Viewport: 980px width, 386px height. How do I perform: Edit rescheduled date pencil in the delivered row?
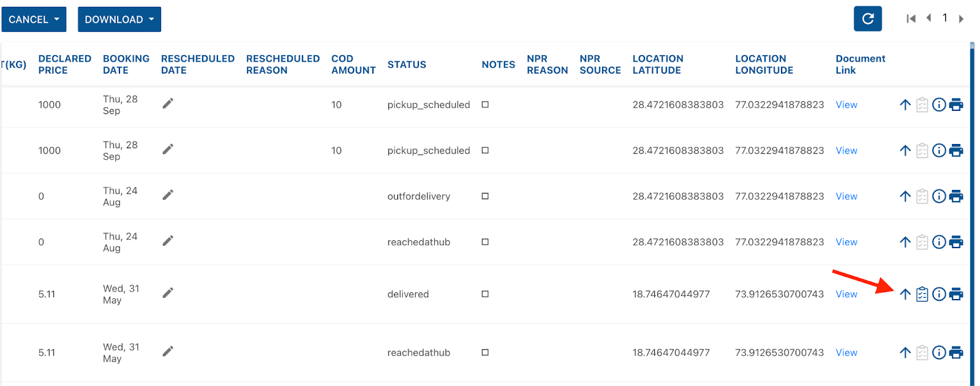click(168, 293)
